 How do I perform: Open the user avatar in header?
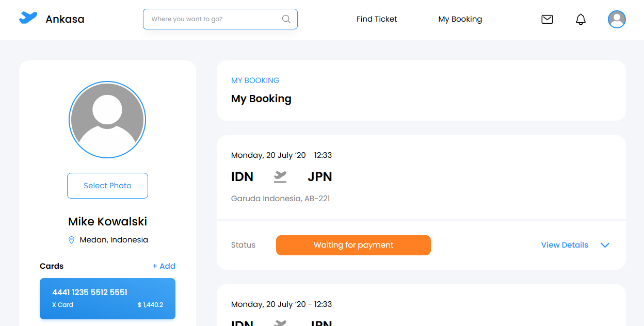pyautogui.click(x=617, y=20)
